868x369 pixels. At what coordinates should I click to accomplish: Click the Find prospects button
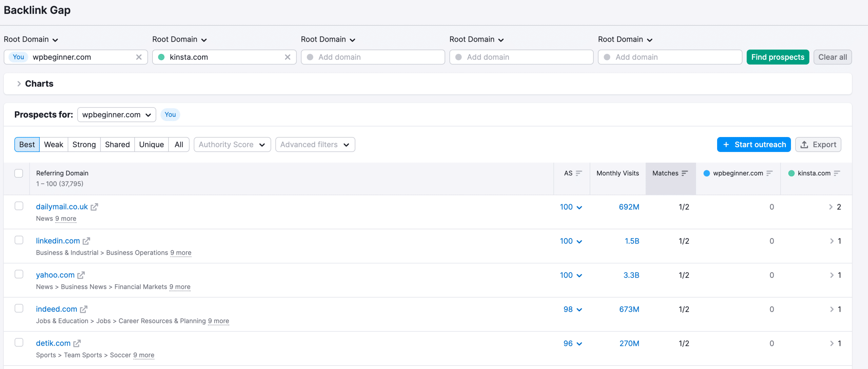778,57
